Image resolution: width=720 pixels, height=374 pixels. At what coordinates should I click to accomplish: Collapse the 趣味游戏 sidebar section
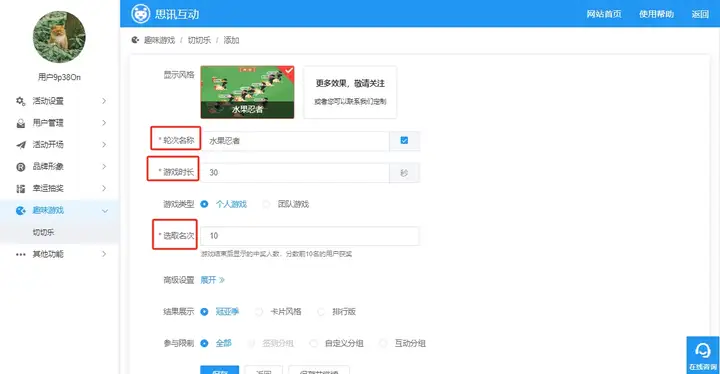point(105,210)
